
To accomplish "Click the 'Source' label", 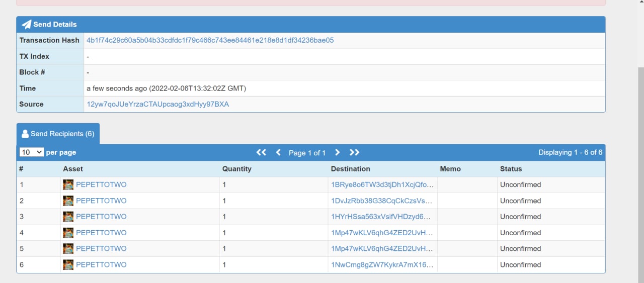I will click(x=31, y=104).
